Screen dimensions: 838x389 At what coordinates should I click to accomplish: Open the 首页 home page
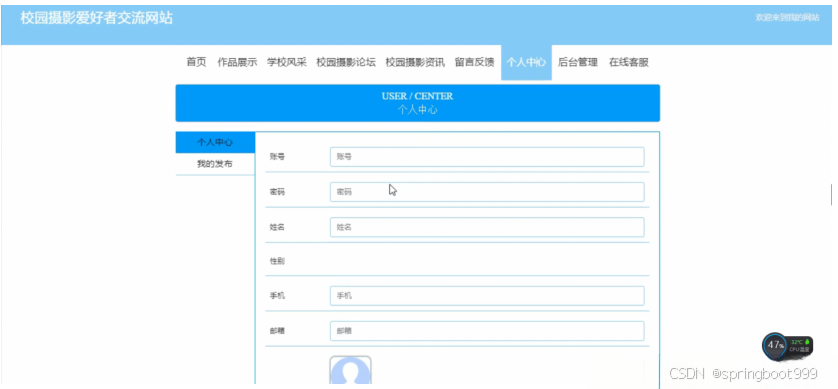(x=196, y=63)
